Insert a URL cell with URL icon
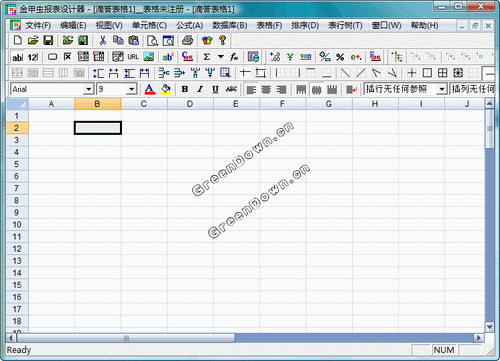 (x=133, y=57)
